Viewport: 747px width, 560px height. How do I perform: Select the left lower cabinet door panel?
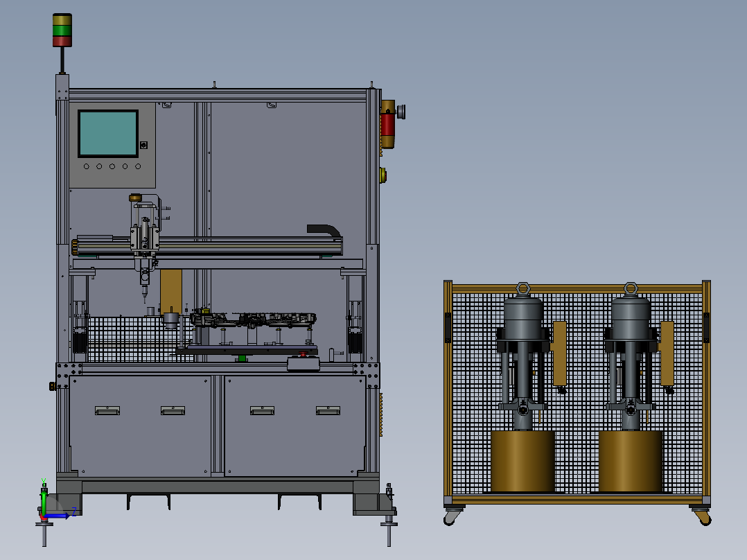tap(140, 425)
